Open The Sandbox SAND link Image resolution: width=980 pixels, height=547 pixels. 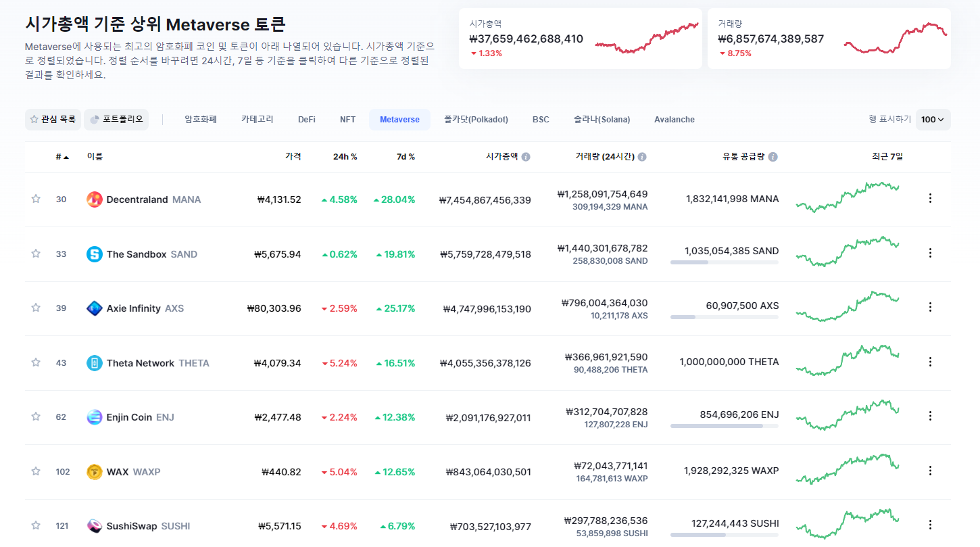(152, 254)
